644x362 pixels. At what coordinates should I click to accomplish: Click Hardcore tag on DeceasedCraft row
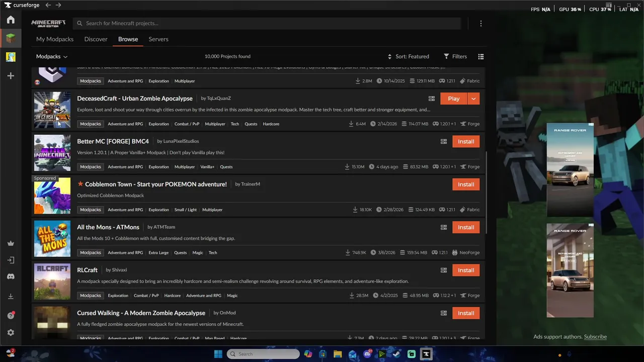pos(271,124)
